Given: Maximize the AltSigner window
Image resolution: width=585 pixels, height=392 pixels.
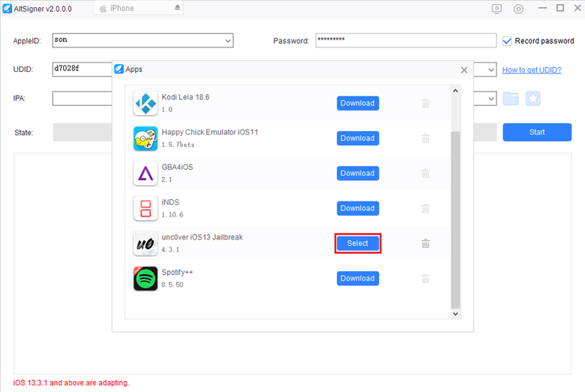Looking at the screenshot, I should point(560,8).
